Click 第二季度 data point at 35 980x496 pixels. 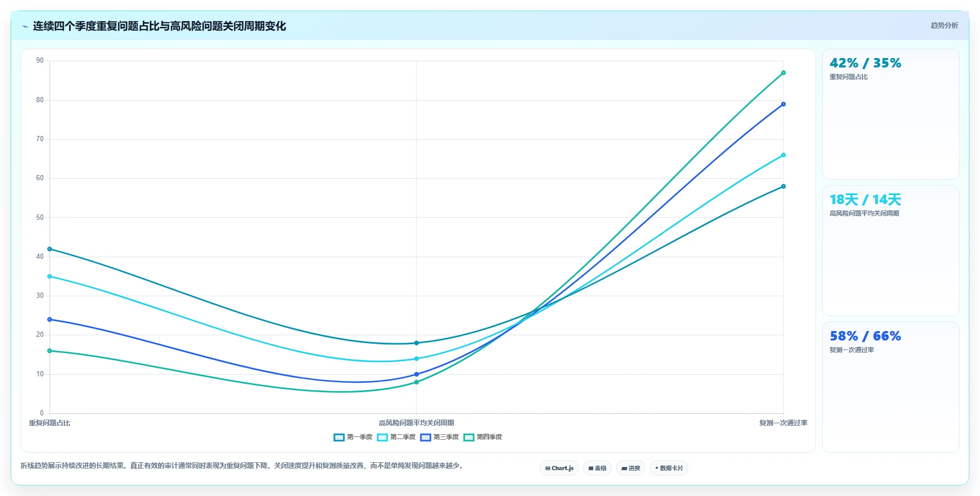pos(50,276)
